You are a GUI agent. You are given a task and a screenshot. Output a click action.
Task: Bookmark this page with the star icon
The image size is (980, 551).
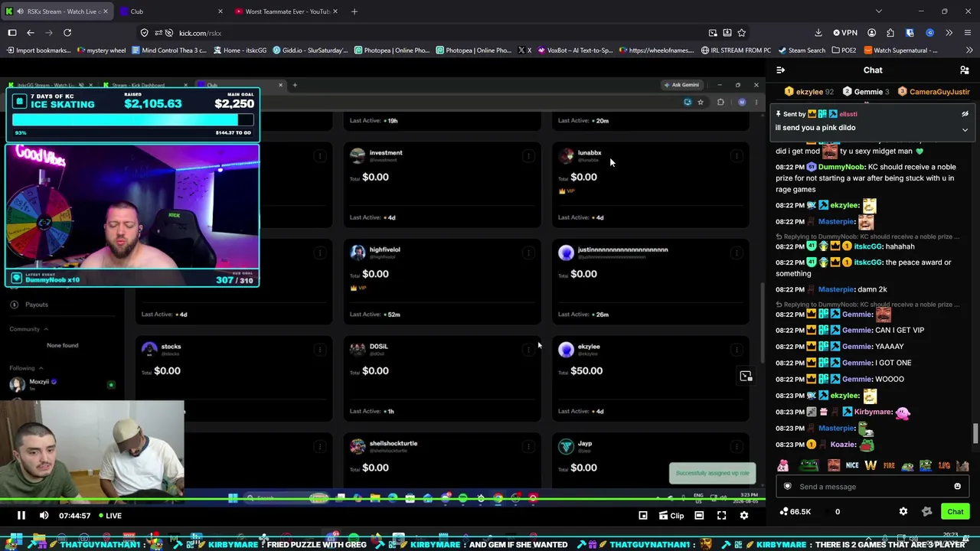[x=741, y=33]
